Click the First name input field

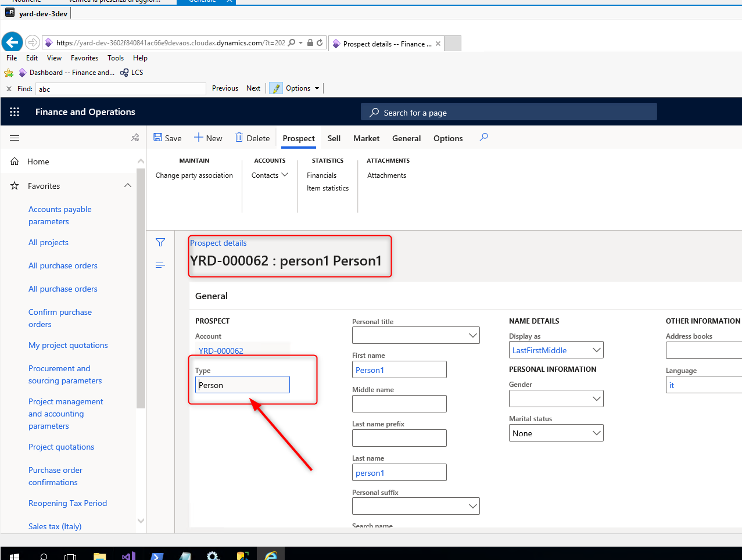point(399,369)
